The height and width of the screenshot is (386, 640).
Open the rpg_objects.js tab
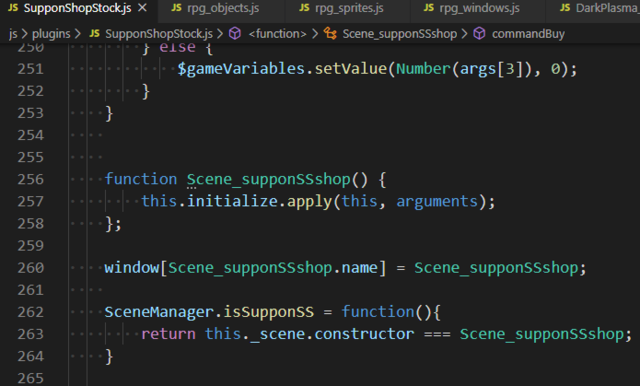[223, 8]
